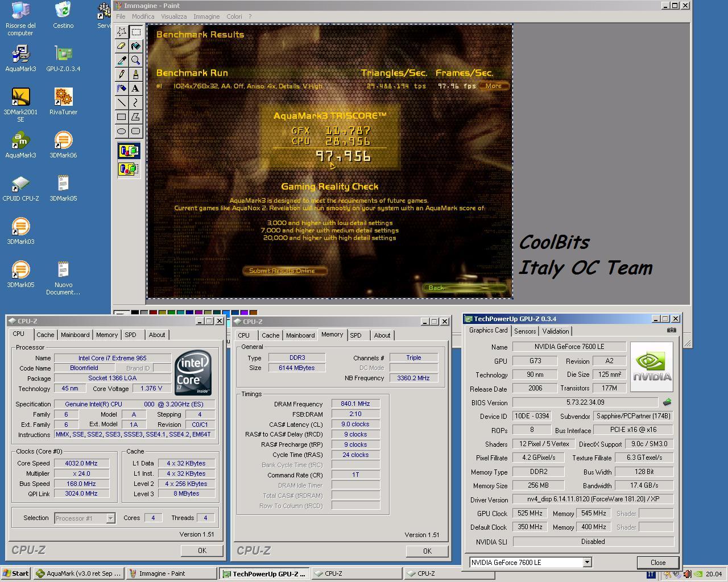728x582 pixels.
Task: Click the NVIDIA logo in GPU-Z
Action: tap(652, 367)
